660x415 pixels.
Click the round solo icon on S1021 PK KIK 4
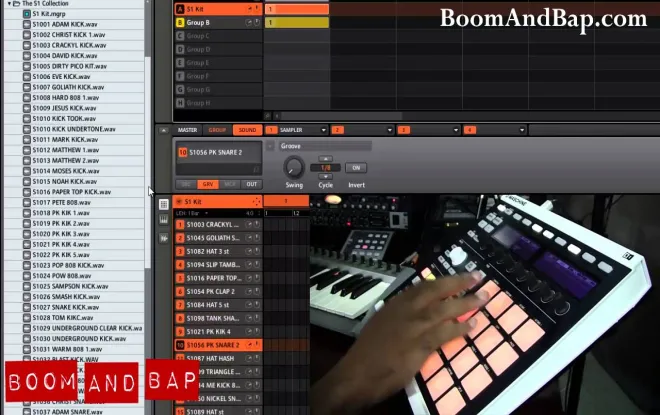pyautogui.click(x=249, y=332)
